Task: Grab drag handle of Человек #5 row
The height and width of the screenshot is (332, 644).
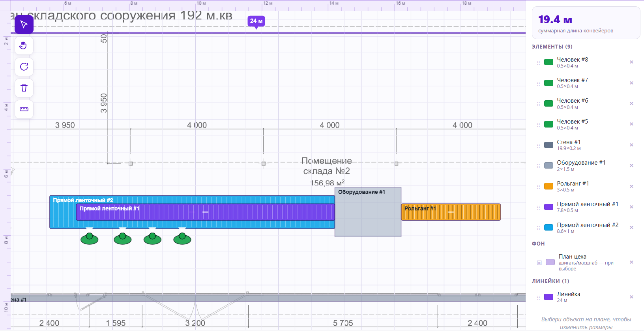Action: click(538, 125)
